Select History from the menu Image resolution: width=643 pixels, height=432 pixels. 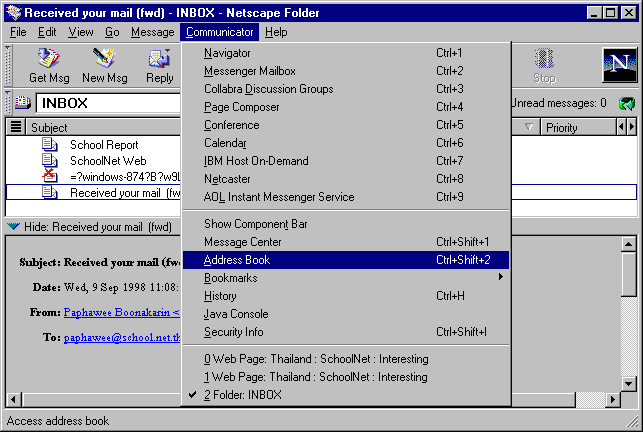click(x=346, y=296)
